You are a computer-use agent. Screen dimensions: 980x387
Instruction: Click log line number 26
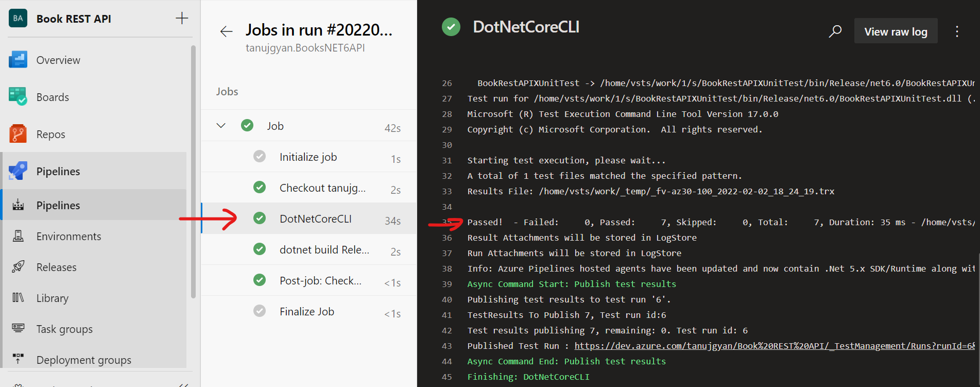point(447,83)
